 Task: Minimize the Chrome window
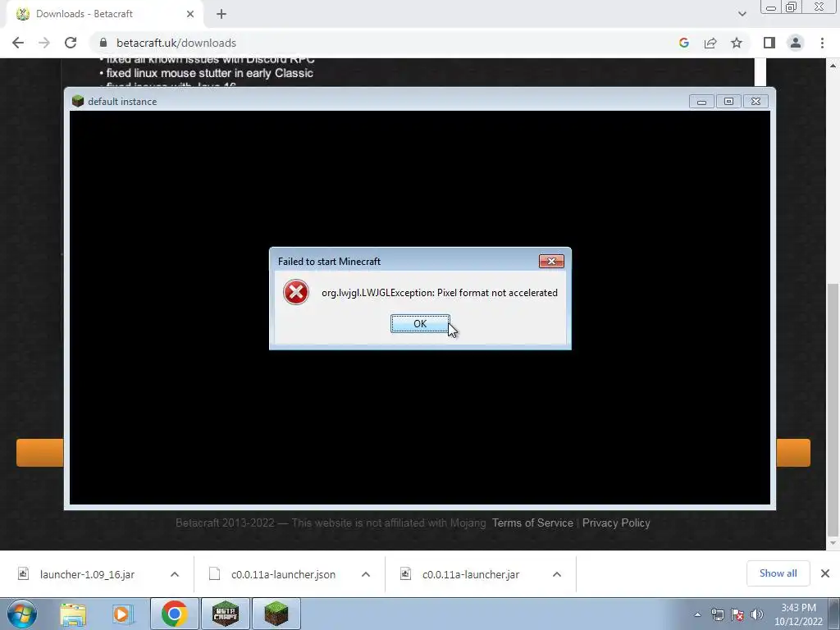pyautogui.click(x=771, y=7)
